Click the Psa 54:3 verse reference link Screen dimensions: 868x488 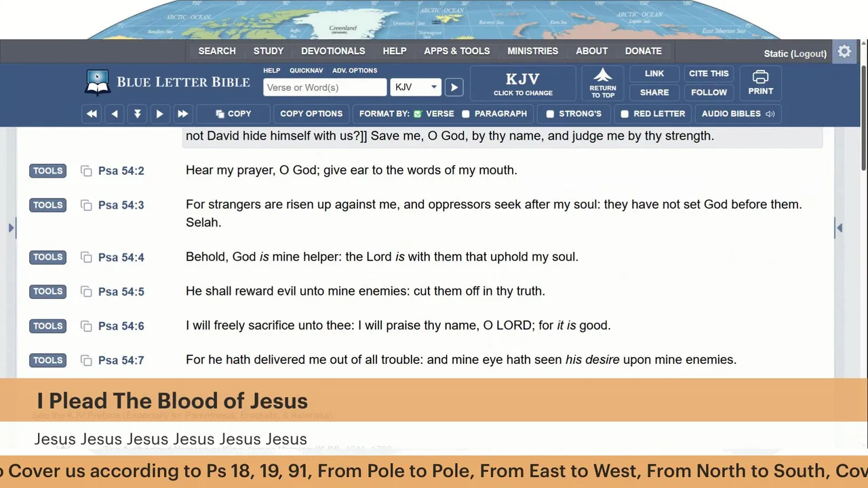pos(121,205)
